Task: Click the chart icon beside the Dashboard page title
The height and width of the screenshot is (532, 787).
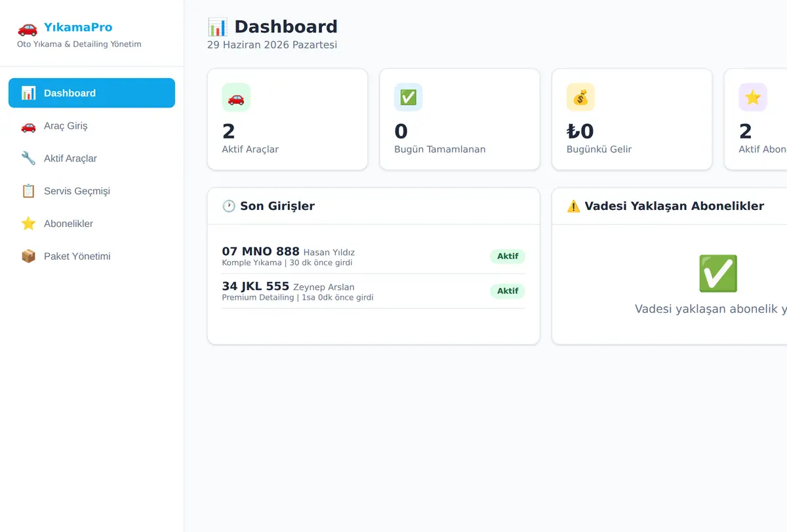Action: (217, 27)
